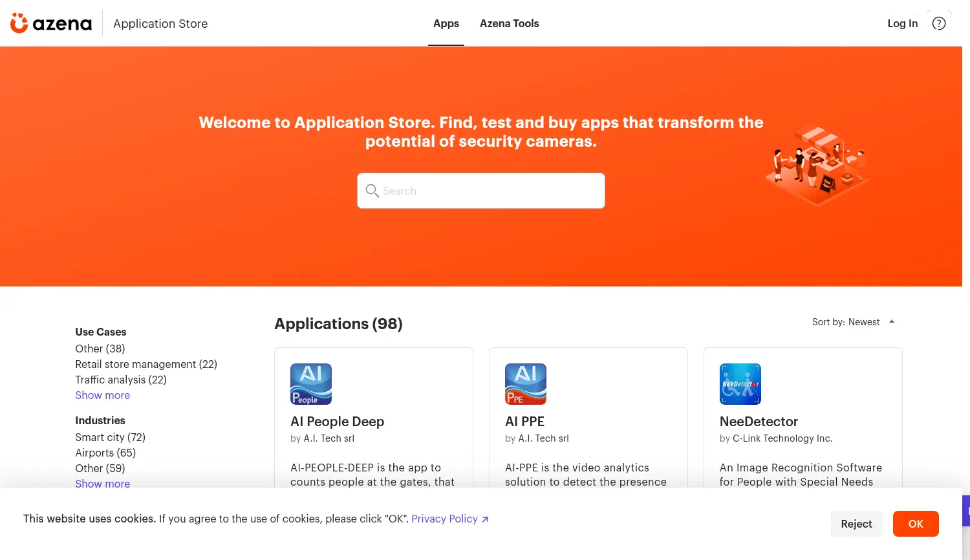Screen dimensions: 970x560
Task: Open the AI People Deep app icon
Action: coord(311,384)
